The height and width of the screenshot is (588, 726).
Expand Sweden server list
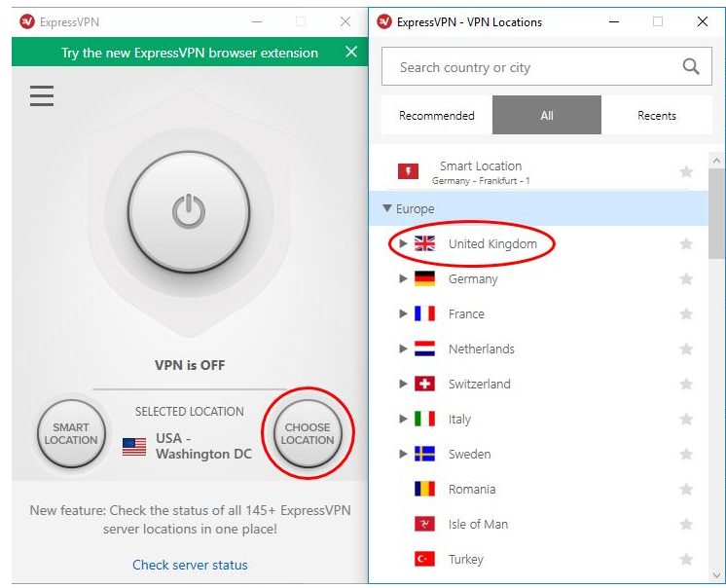point(403,454)
